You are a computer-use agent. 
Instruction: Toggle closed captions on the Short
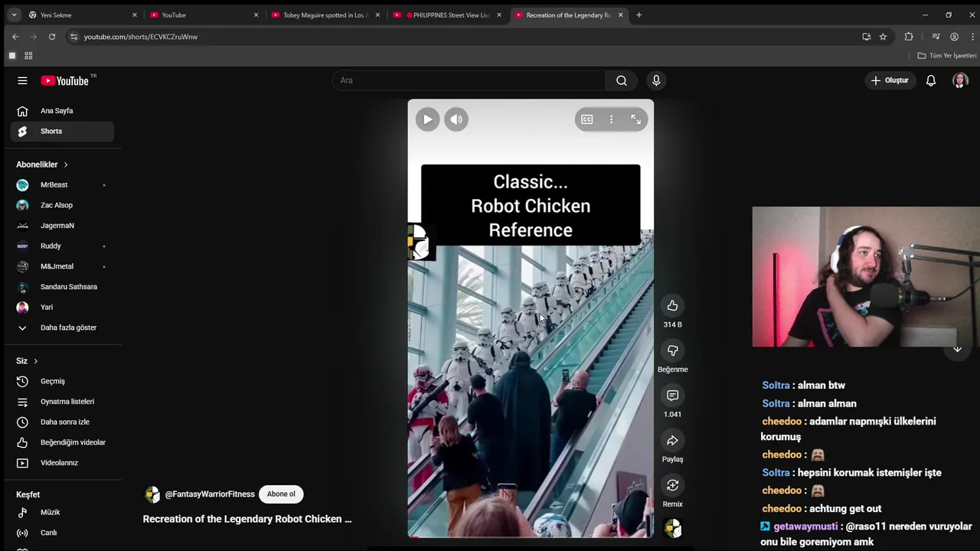click(x=586, y=119)
